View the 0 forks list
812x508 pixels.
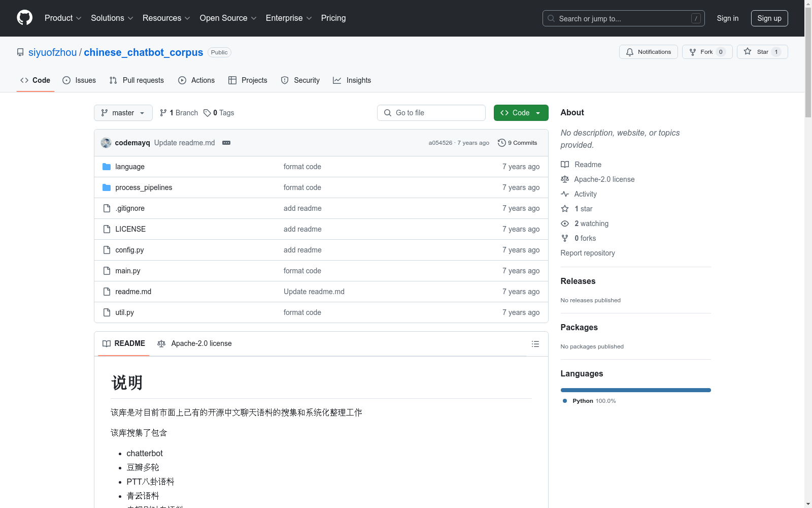click(x=579, y=238)
